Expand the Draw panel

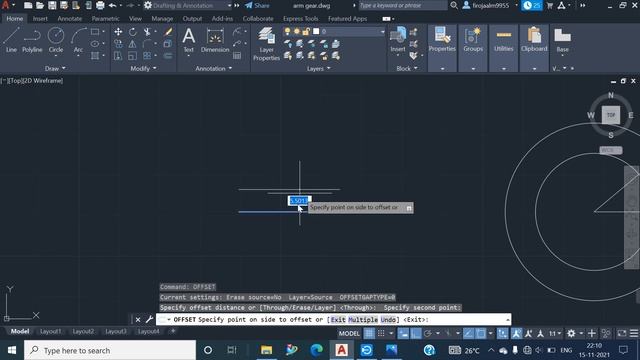click(55, 69)
